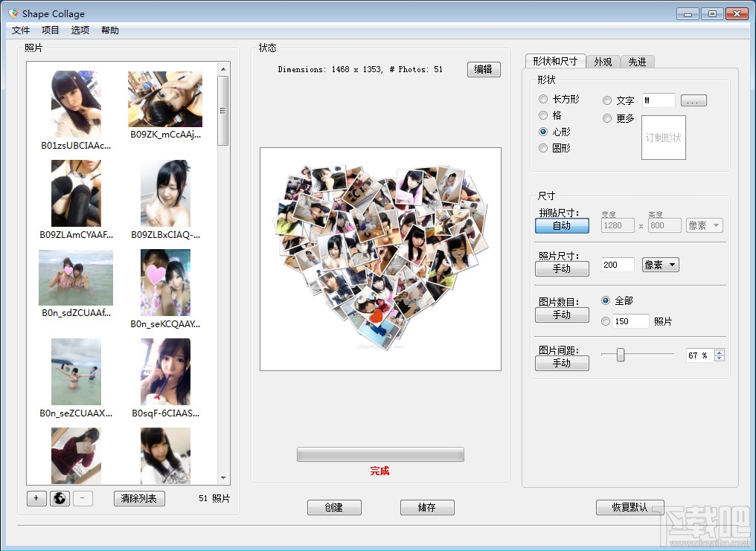Open the disabled collage size unit dropdown
Image resolution: width=756 pixels, height=551 pixels.
[x=705, y=225]
